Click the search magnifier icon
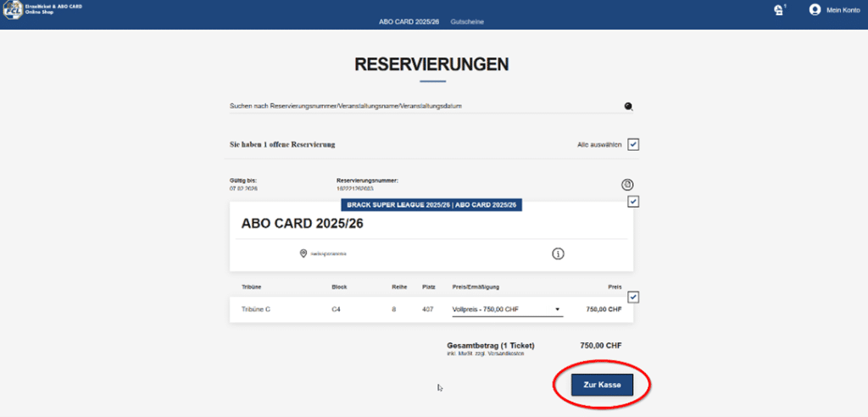This screenshot has width=868, height=417. point(628,107)
